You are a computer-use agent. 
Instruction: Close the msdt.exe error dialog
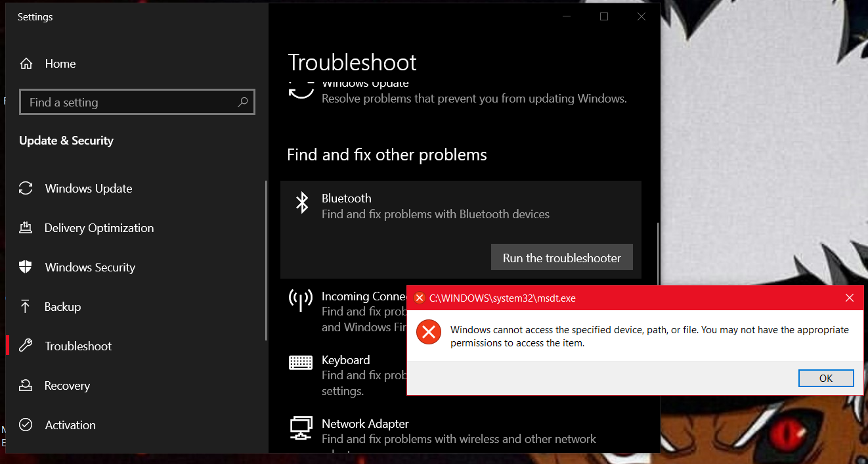pos(850,298)
